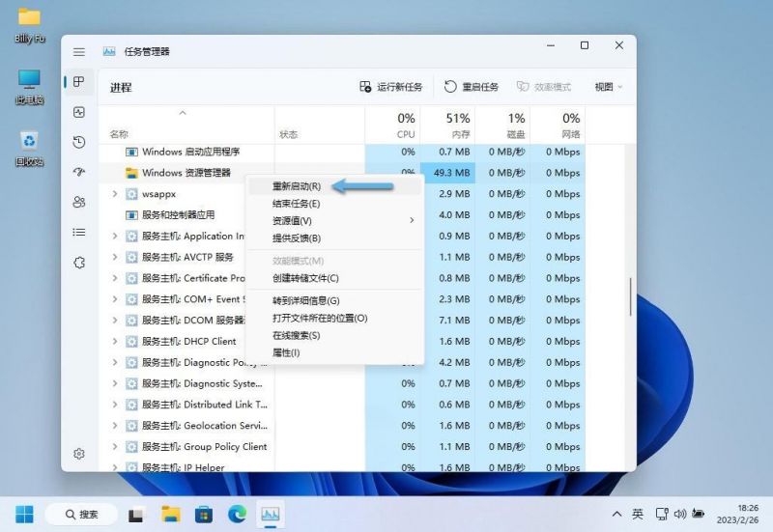Open the 资源值(V) submenu
The height and width of the screenshot is (532, 773).
pyautogui.click(x=334, y=221)
